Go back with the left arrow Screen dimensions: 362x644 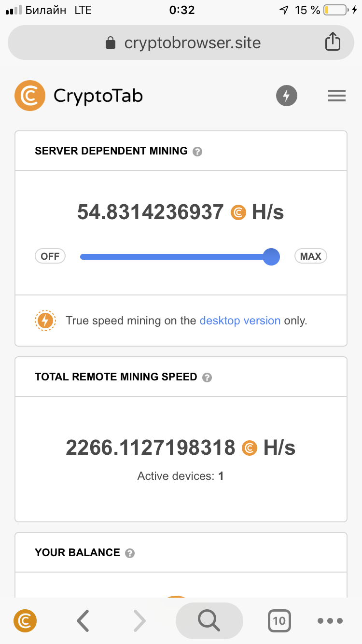point(83,621)
